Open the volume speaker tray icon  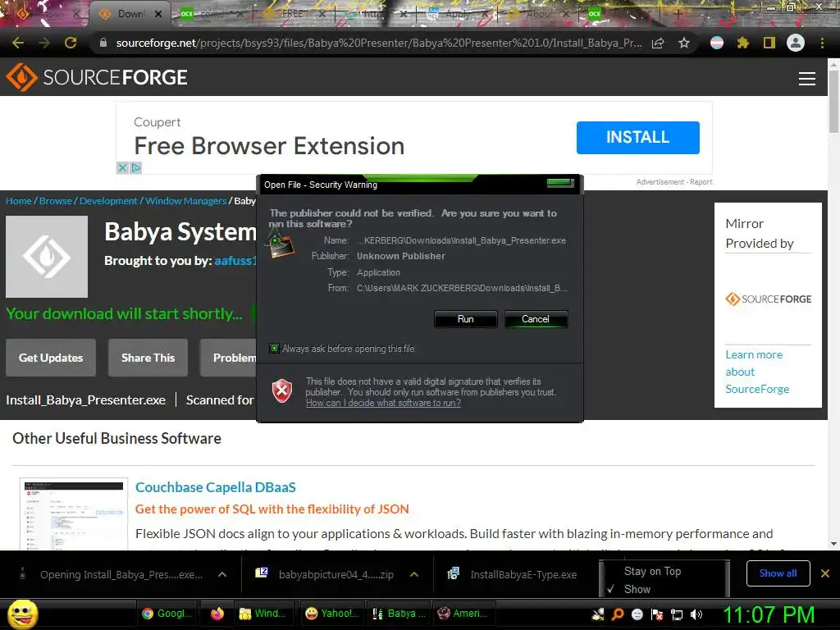point(696,614)
